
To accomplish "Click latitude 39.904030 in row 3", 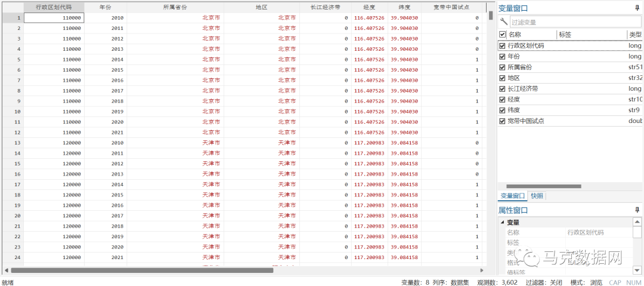I will click(x=404, y=39).
